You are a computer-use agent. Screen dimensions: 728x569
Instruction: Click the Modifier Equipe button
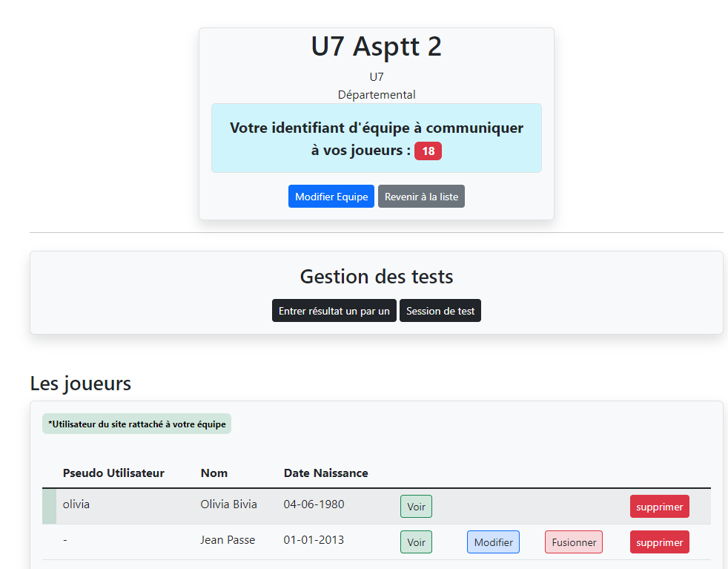click(x=331, y=197)
